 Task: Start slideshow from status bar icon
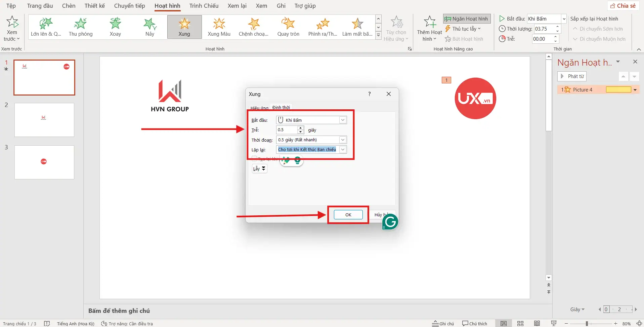tap(554, 323)
